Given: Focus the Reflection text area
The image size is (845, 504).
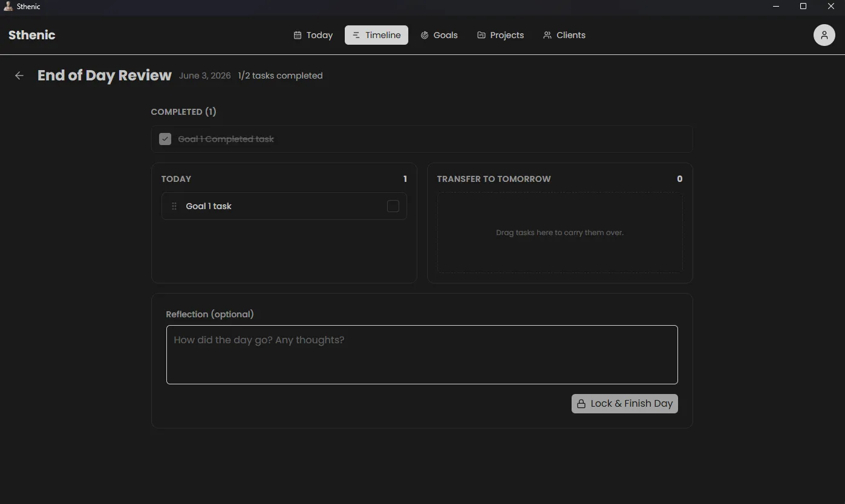Looking at the screenshot, I should point(422,355).
